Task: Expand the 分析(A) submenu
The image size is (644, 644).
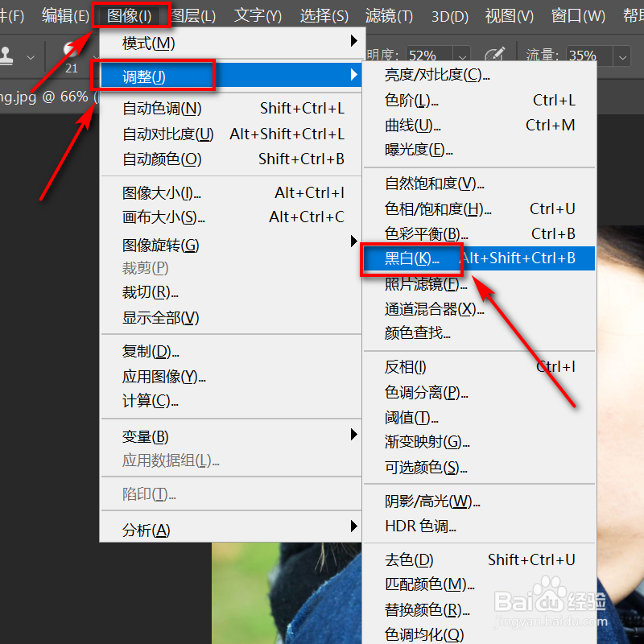Action: pos(231,530)
